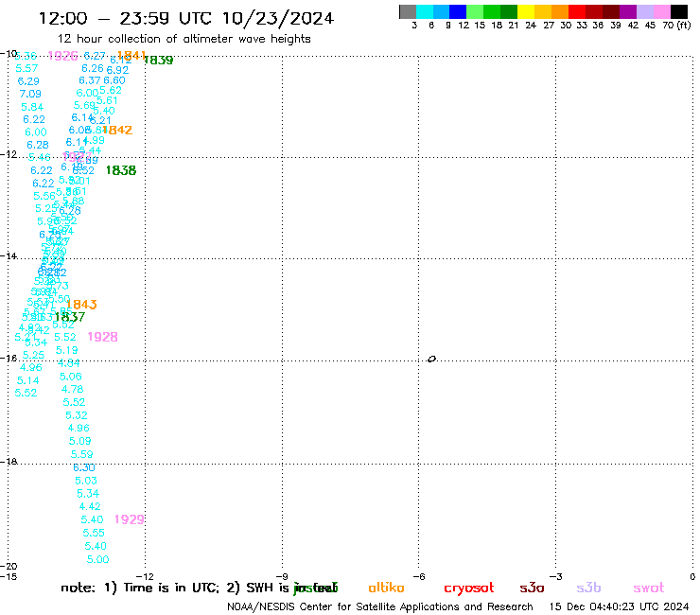700x615 pixels.
Task: Click the wave height value 6.92
Action: pos(118,70)
